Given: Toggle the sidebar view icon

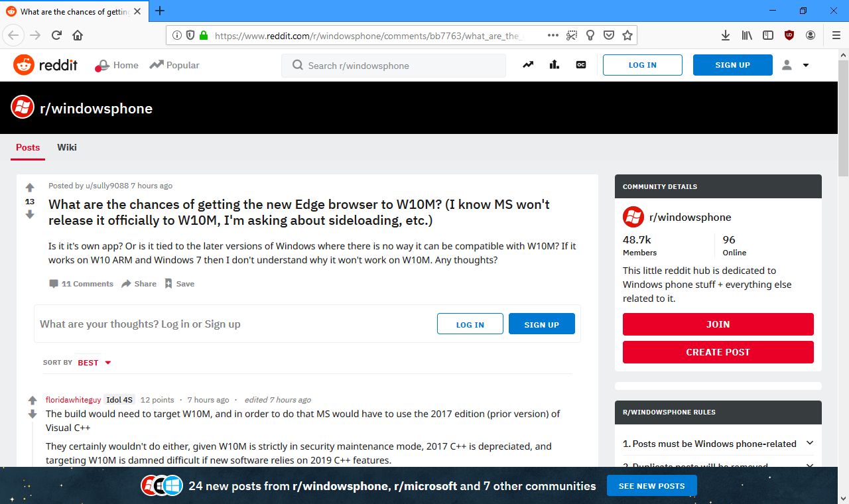Looking at the screenshot, I should pos(768,35).
